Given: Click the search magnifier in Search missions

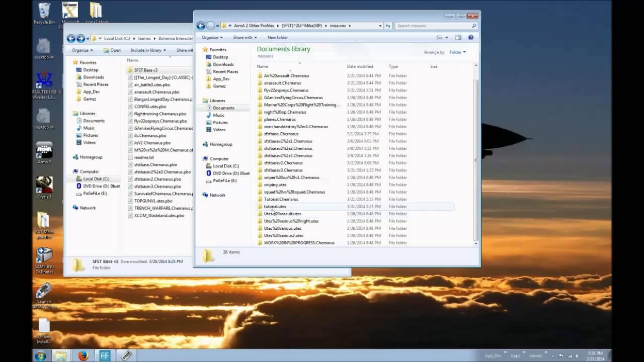Looking at the screenshot, I should click(474, 26).
